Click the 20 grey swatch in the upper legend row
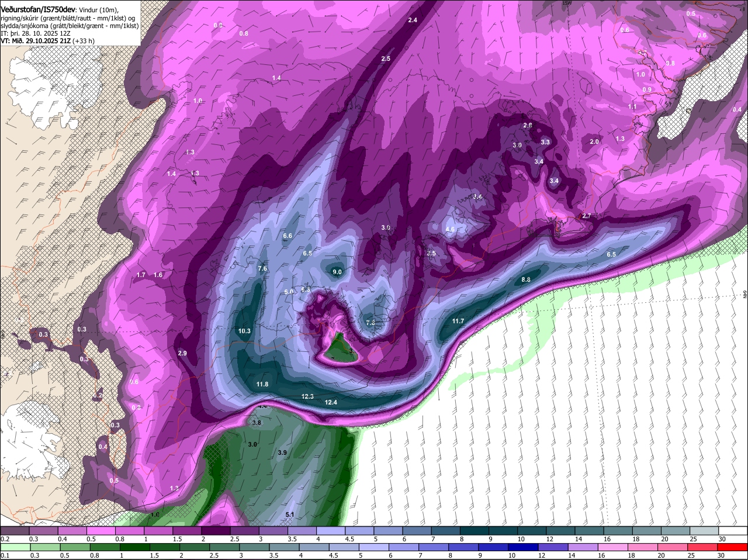 [x=676, y=530]
